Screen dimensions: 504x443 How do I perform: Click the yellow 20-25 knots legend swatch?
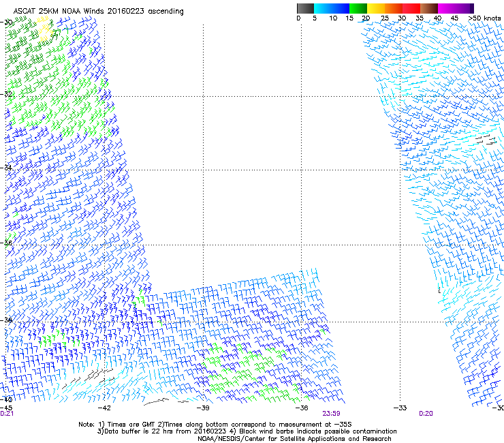tap(376, 8)
